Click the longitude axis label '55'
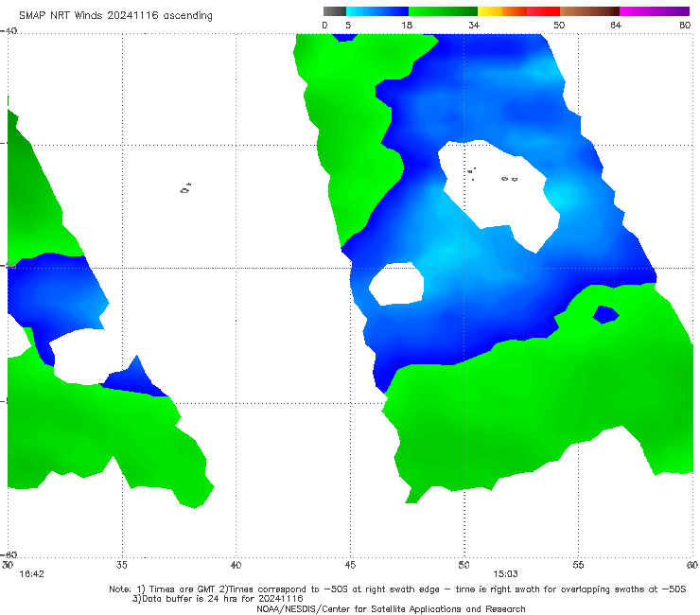Viewport: 700px width, 615px height. tap(578, 565)
